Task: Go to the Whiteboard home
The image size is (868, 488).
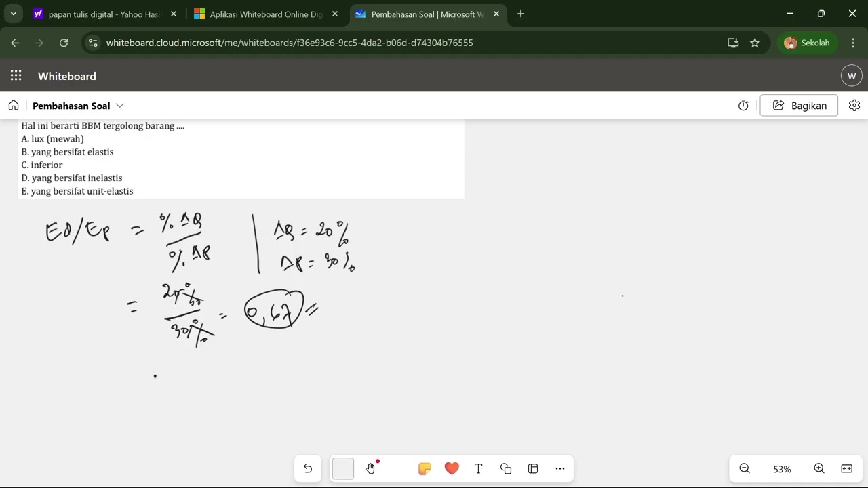Action: coord(14,106)
